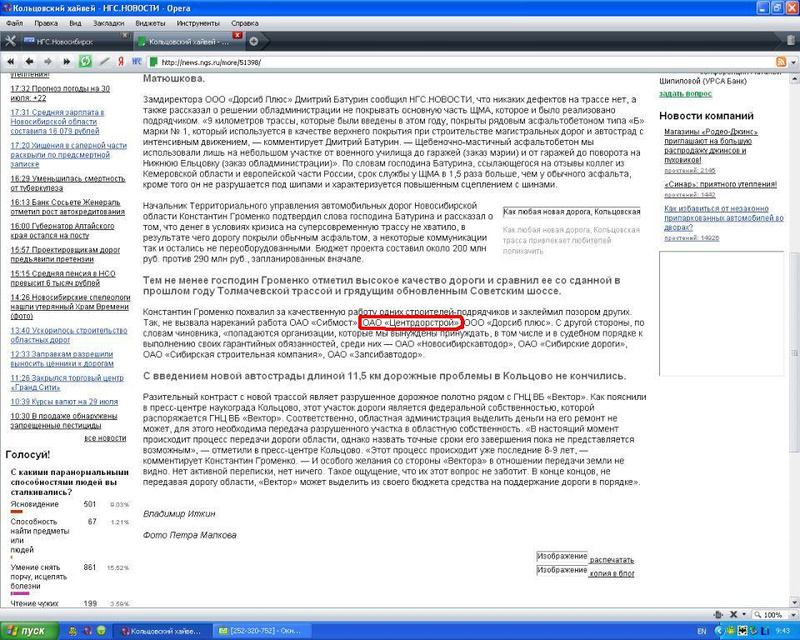The image size is (800, 640).
Task: Click the 'распечатать' link
Action: tap(612, 560)
